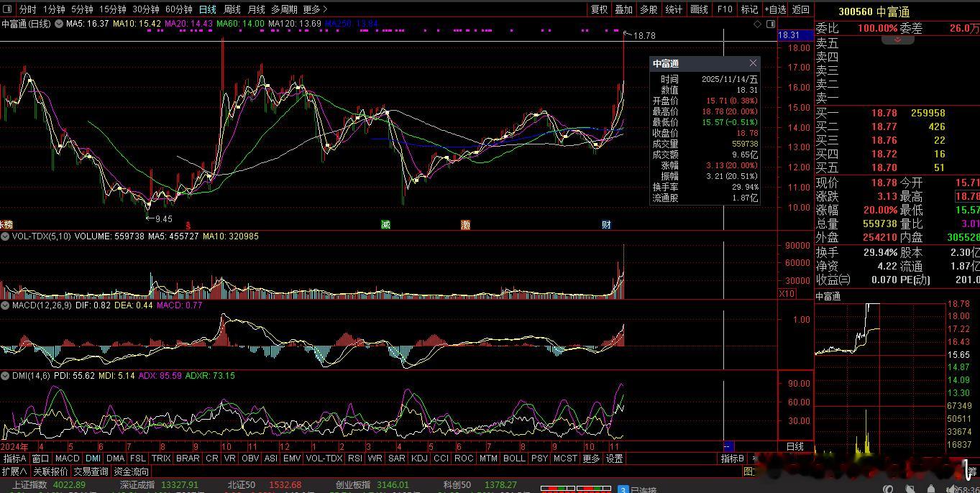Add stock with +自选 button
Viewport: 980px width, 493px height.
click(775, 9)
